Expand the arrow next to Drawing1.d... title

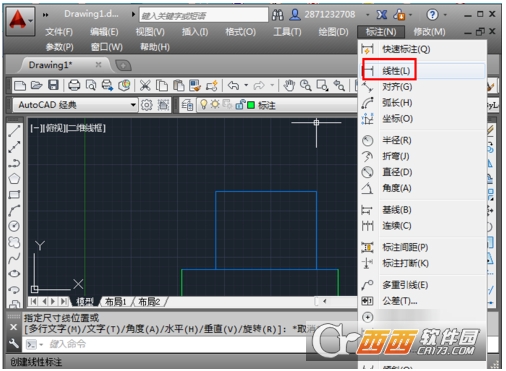point(133,14)
